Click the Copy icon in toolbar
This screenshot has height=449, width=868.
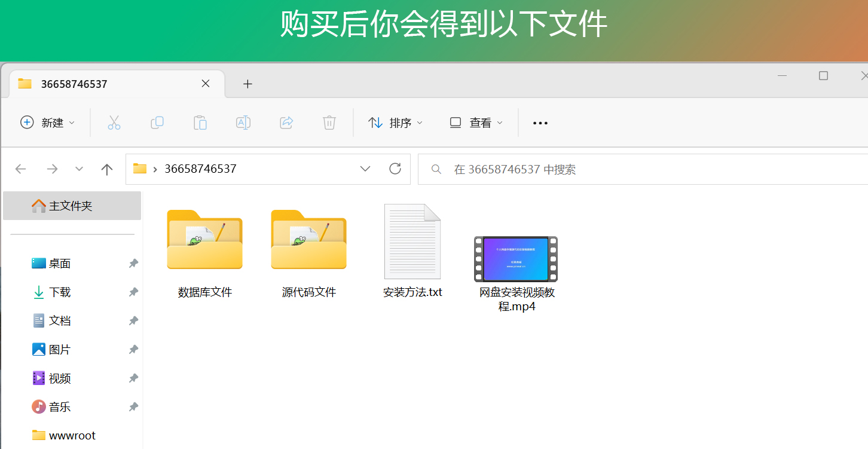[x=157, y=123]
